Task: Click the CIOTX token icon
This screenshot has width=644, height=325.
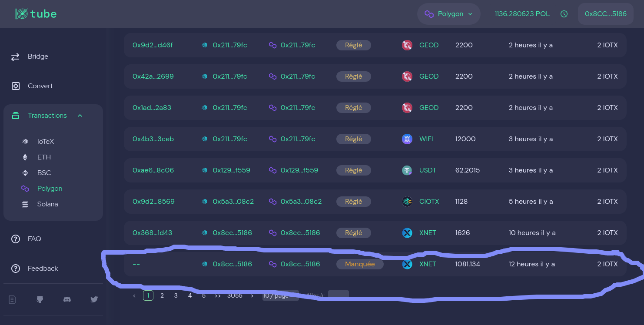Action: tap(407, 202)
